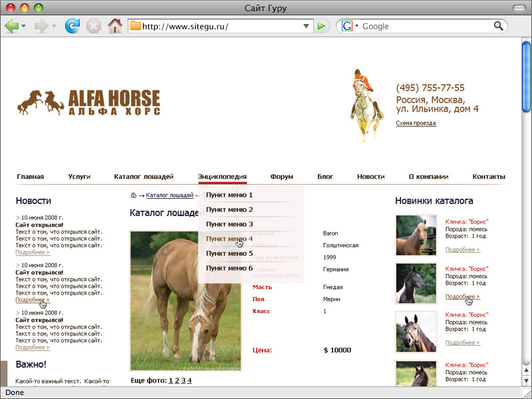Open Подробнее beside the third catalog horse
Viewport: 532px width, 399px height.
pyautogui.click(x=462, y=342)
